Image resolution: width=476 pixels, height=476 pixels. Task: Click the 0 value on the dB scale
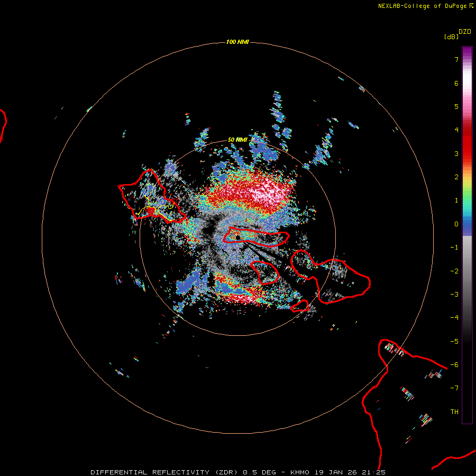click(456, 224)
